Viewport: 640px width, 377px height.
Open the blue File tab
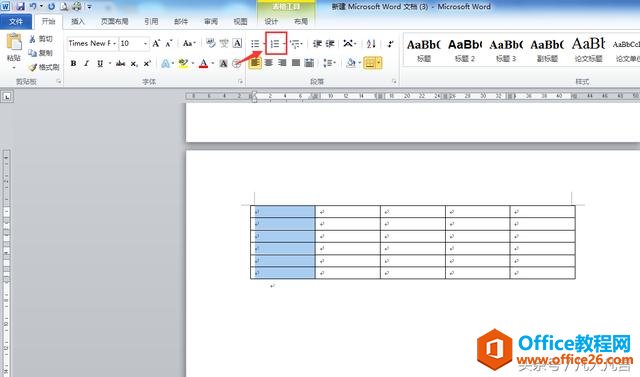16,21
